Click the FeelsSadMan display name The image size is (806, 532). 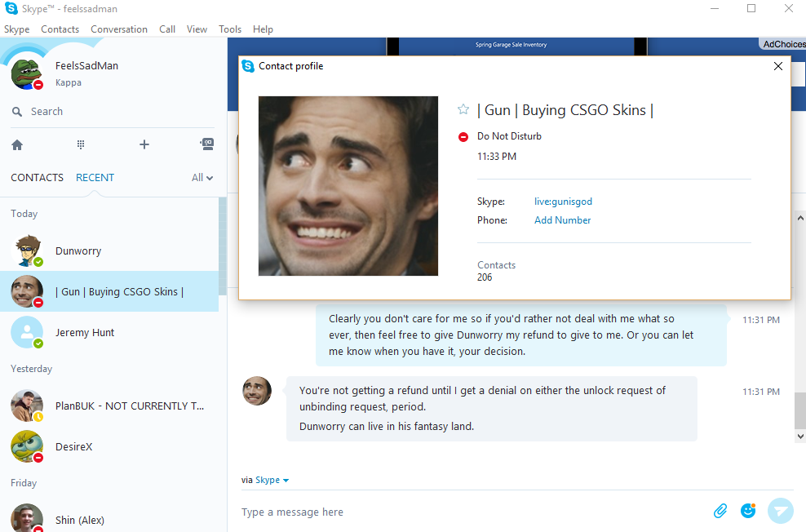click(x=86, y=66)
